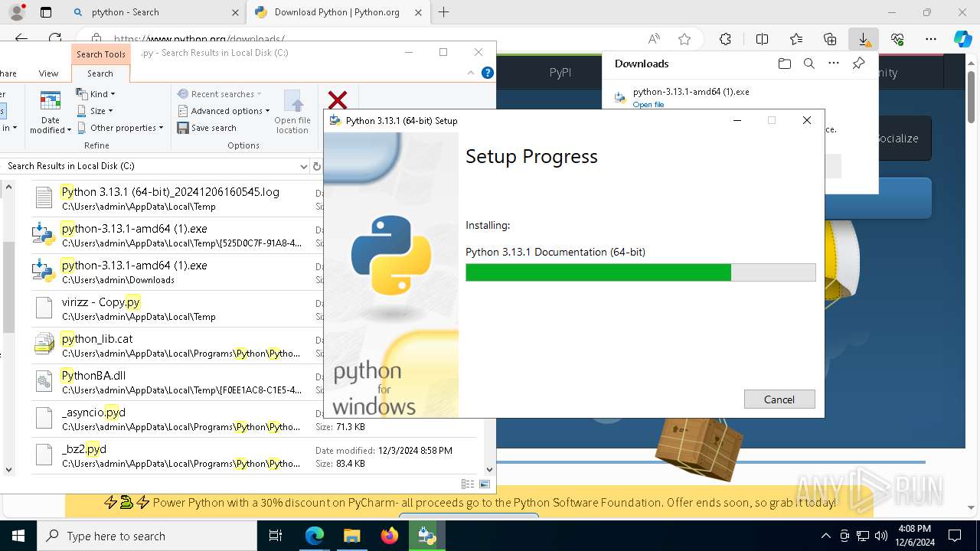Click the taskbar search box
Image resolution: width=980 pixels, height=551 pixels.
tap(147, 536)
